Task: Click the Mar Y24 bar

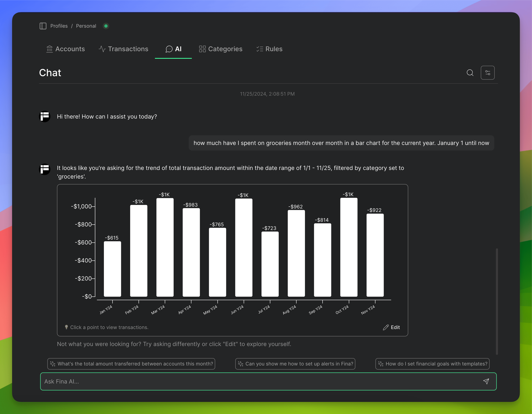Action: click(x=165, y=247)
